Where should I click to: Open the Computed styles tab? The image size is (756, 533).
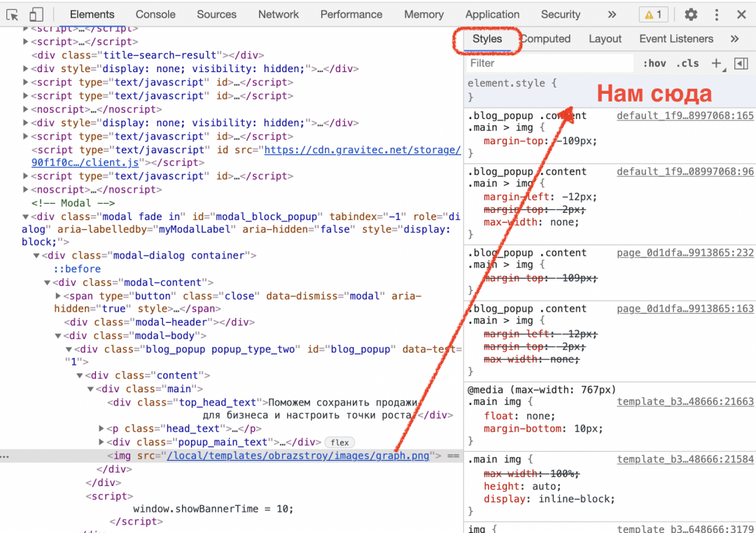(x=547, y=39)
